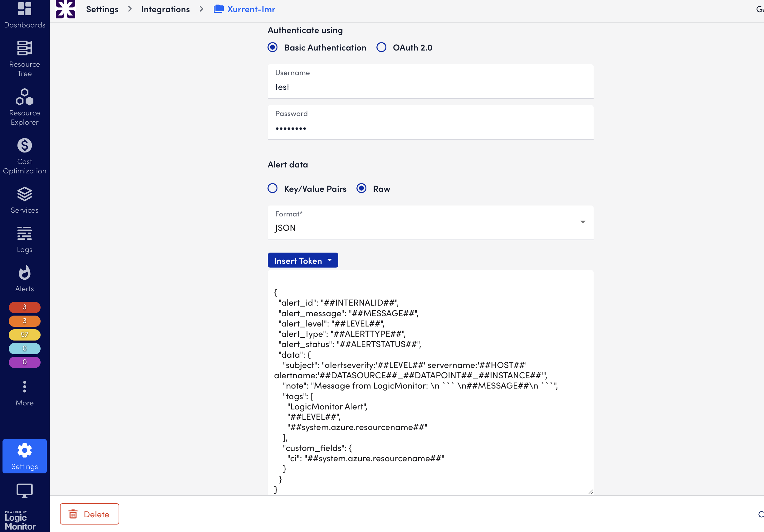Select OAuth 2.0 authentication
764x532 pixels.
point(381,47)
